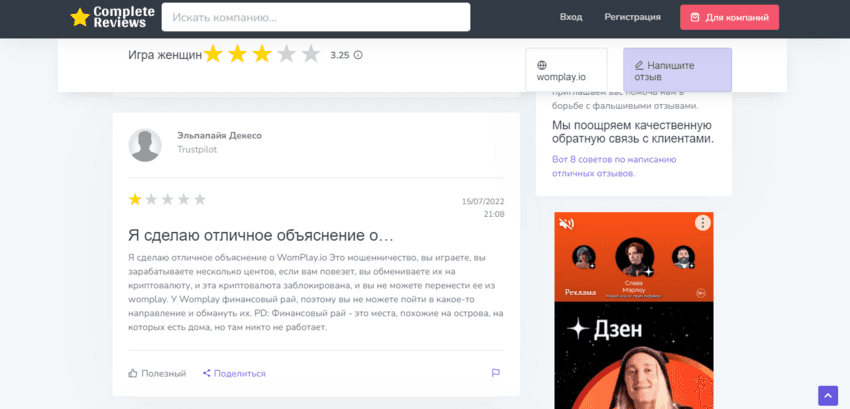Screen dimensions: 850x409
Task: Click the Слава Мэрлоу avatar in the ad
Action: [x=635, y=258]
